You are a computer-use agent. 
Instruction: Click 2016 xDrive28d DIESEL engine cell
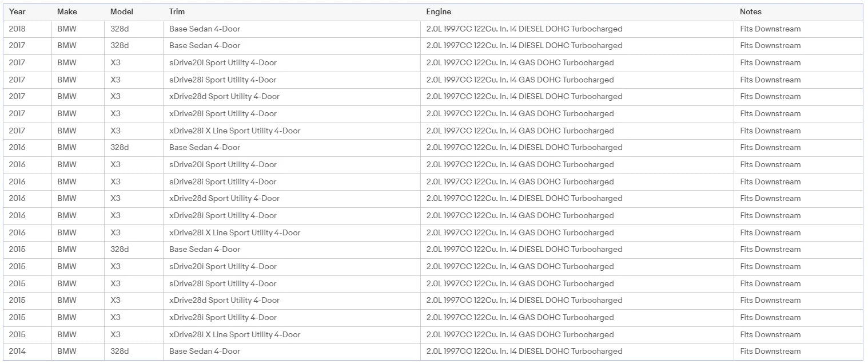tap(524, 198)
